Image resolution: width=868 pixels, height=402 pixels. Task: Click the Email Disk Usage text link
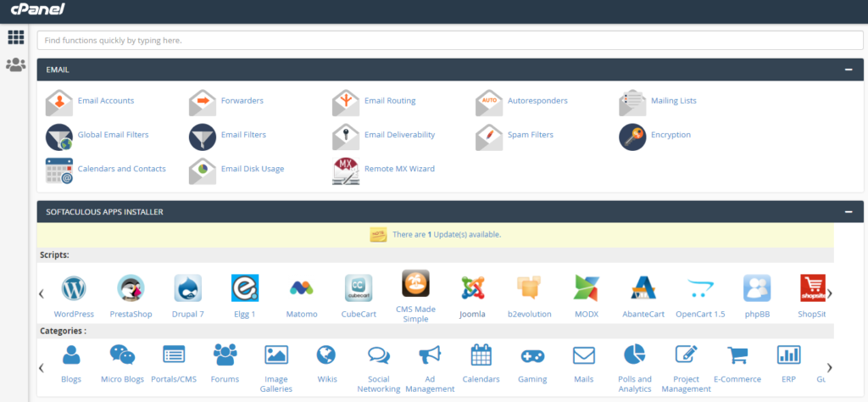click(x=253, y=169)
